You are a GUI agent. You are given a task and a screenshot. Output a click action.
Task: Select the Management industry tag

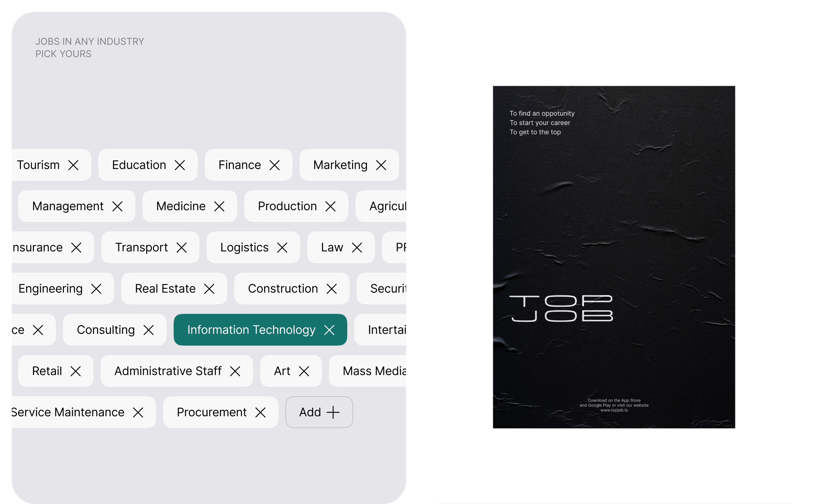coord(77,206)
